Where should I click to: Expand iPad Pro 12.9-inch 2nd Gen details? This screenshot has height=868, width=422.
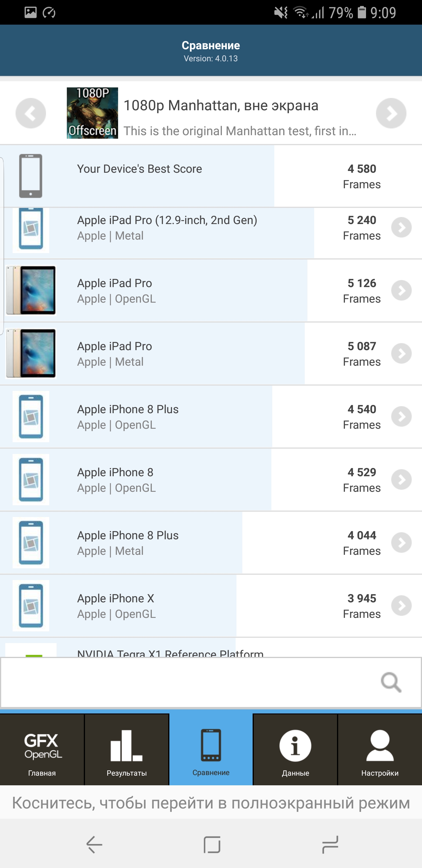coord(401,228)
